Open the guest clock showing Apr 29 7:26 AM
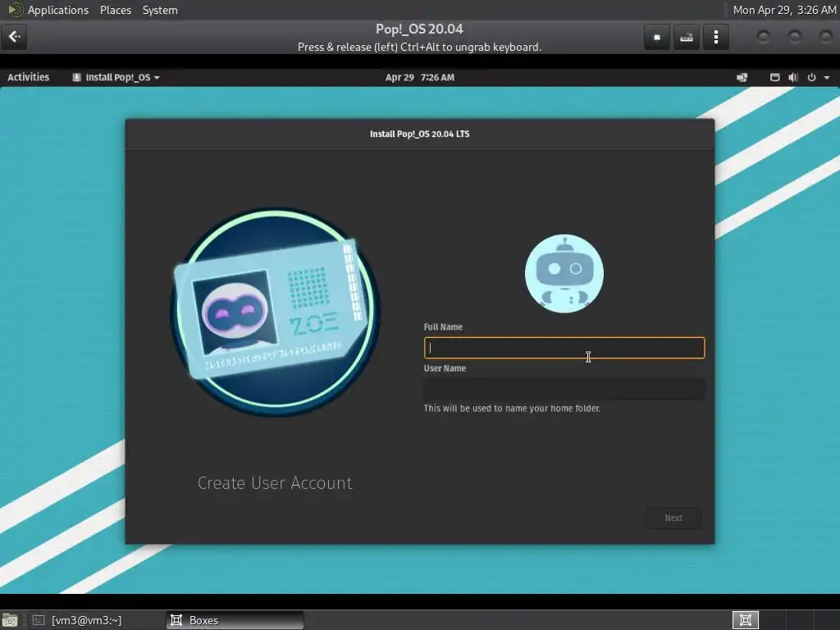Screen dimensions: 840x630 pos(420,77)
